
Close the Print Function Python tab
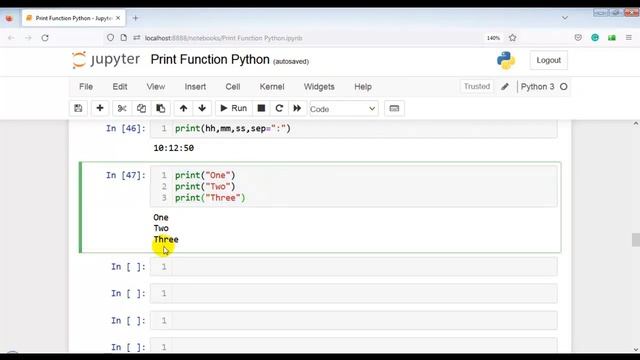[x=118, y=18]
